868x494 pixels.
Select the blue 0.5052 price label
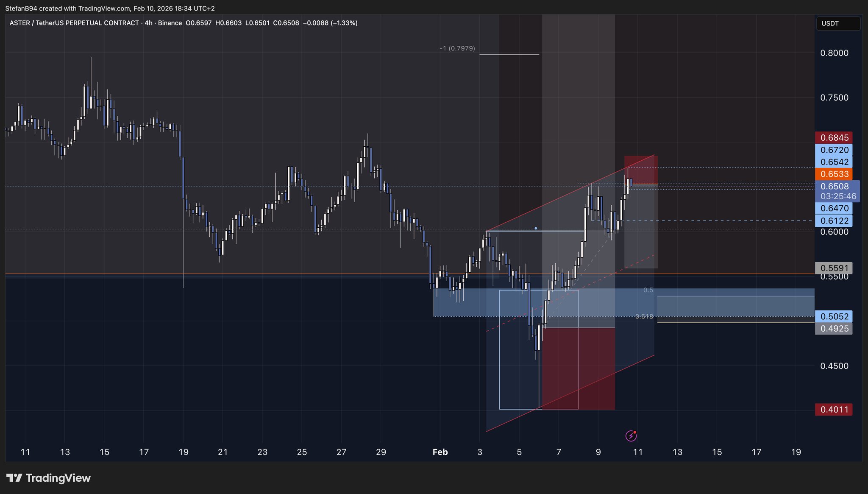(x=834, y=316)
